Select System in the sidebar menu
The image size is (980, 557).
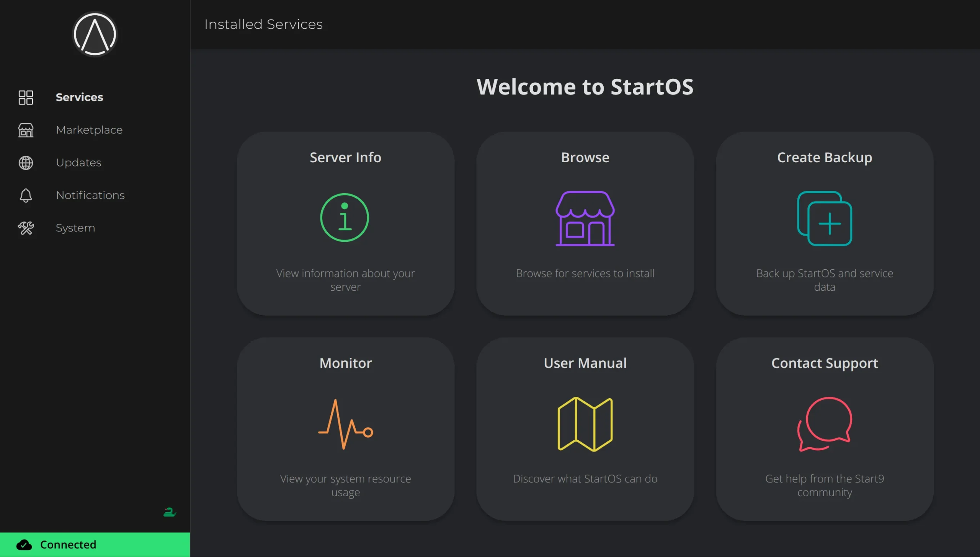[75, 228]
